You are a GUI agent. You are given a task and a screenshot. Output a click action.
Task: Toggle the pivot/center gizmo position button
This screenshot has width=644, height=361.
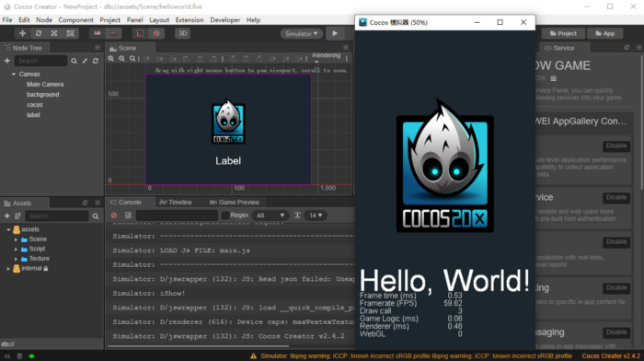tap(98, 33)
